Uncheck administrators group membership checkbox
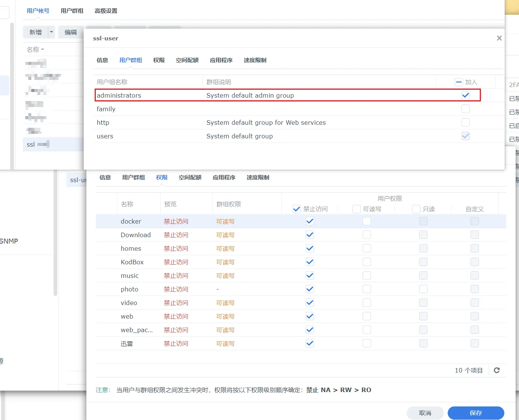Screen dimensions: 519x420 click(465, 95)
